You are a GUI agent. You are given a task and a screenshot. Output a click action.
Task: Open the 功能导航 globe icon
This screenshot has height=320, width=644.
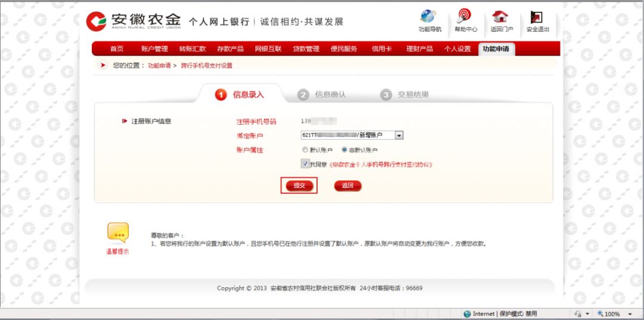pos(428,17)
